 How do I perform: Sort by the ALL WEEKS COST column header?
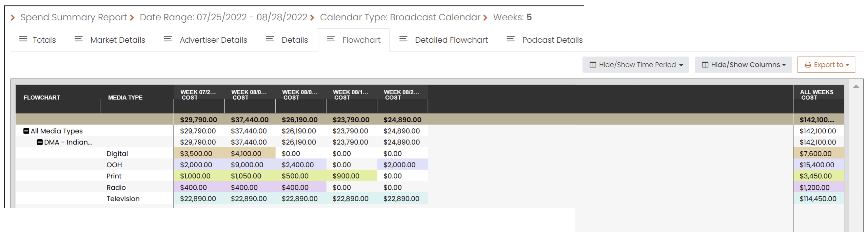pos(816,95)
